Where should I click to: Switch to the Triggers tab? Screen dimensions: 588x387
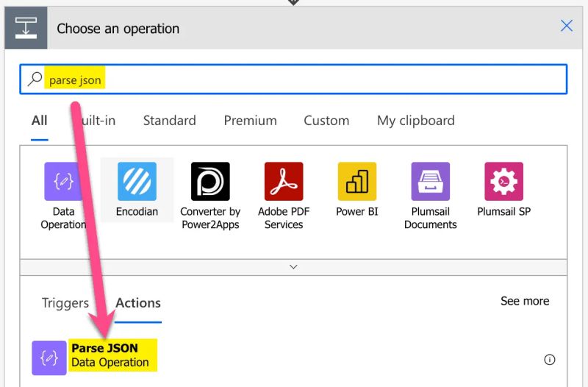click(65, 303)
